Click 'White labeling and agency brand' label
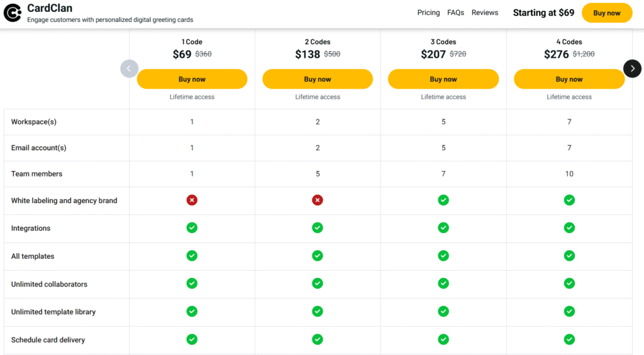The height and width of the screenshot is (355, 644). (64, 200)
